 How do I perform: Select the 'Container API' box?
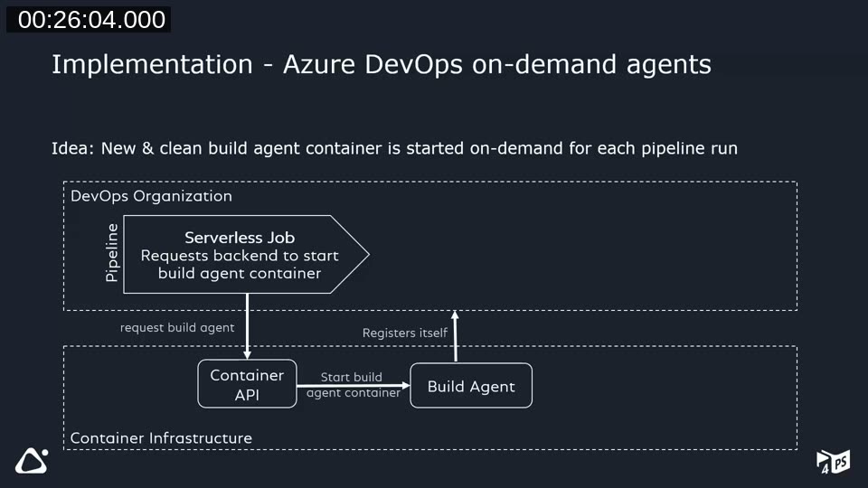(x=247, y=384)
